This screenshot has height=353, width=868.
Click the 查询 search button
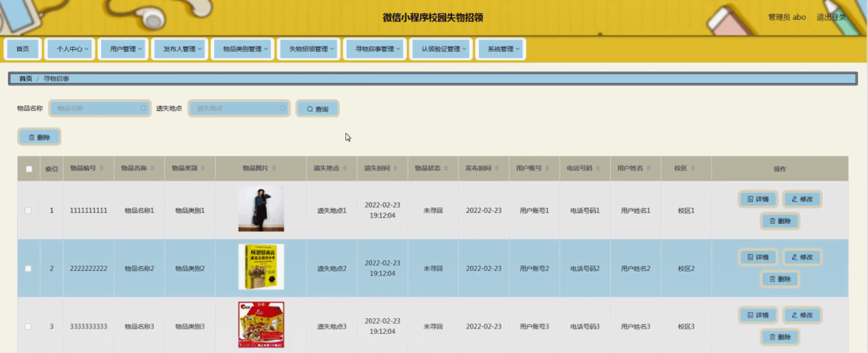[x=317, y=109]
